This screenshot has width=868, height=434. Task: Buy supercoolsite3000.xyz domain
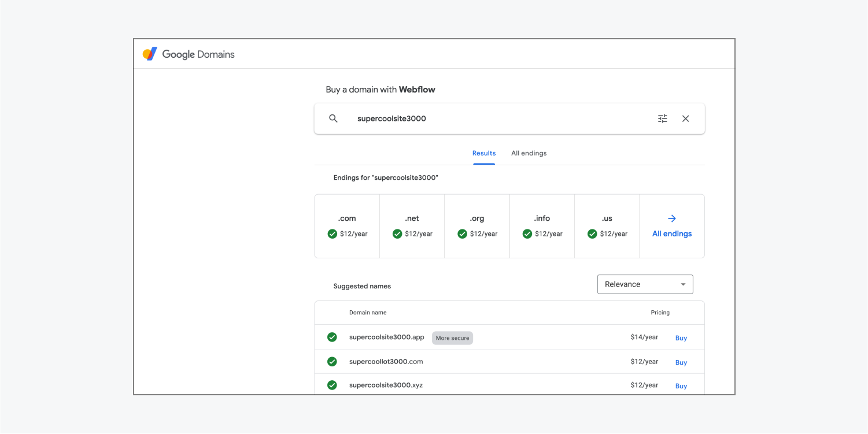(x=681, y=386)
